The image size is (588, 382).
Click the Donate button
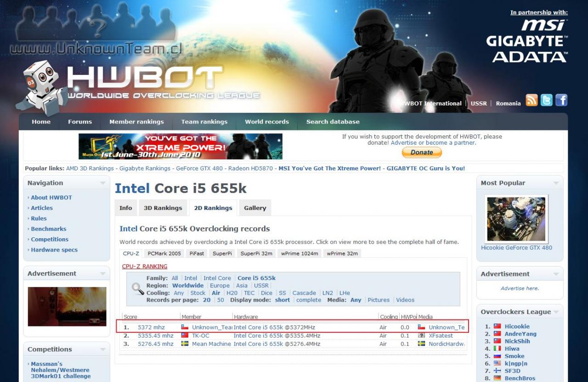click(x=422, y=152)
